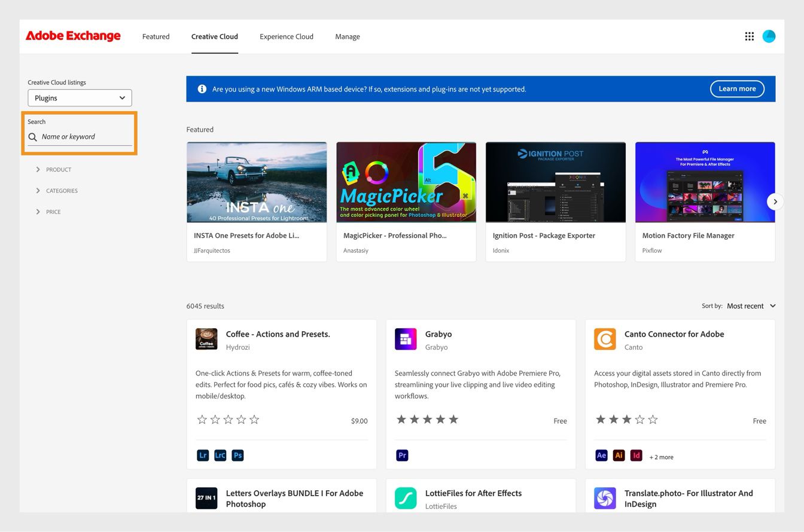804x532 pixels.
Task: Open the Sort by Most recent dropdown
Action: pos(750,305)
